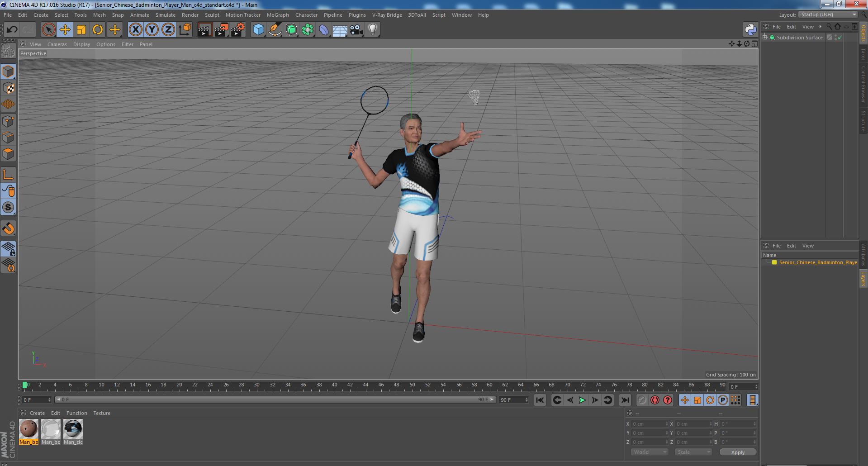
Task: Add a Floor environment object
Action: 340,30
